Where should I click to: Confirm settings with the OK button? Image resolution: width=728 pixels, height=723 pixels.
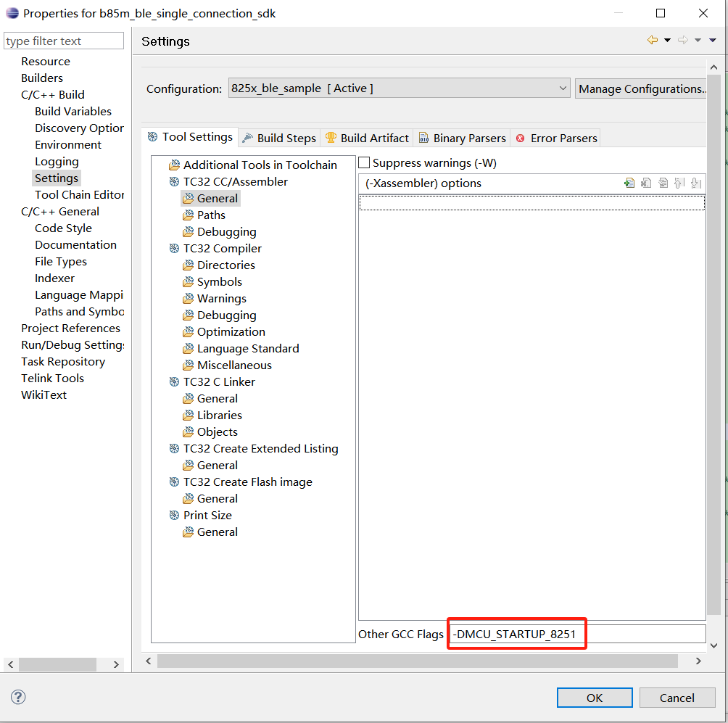click(x=594, y=697)
